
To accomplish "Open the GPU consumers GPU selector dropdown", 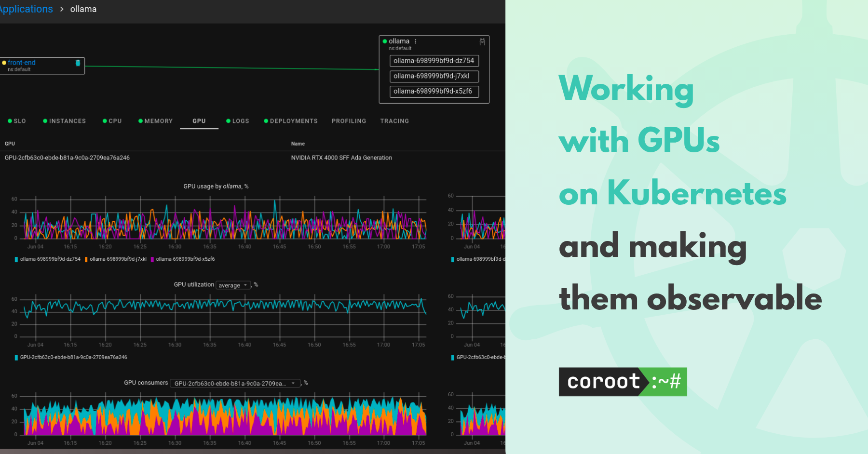I will pyautogui.click(x=235, y=384).
